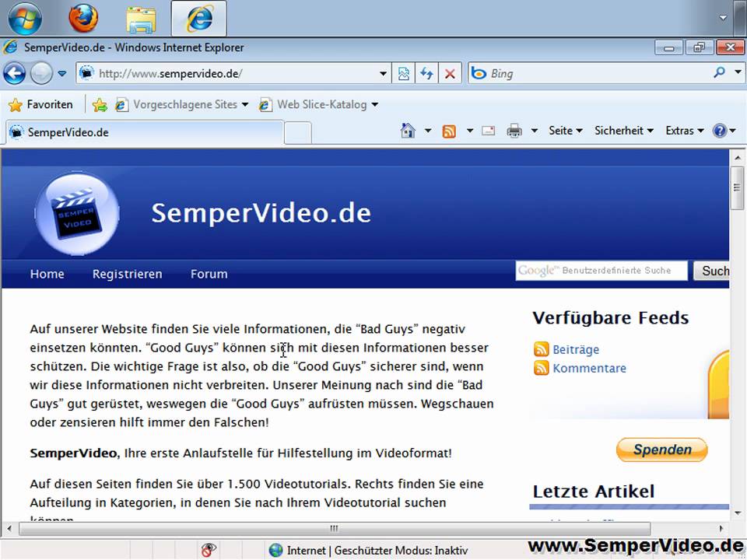This screenshot has width=747, height=560.
Task: Click horizontal scrollbar left arrow
Action: coord(9,528)
